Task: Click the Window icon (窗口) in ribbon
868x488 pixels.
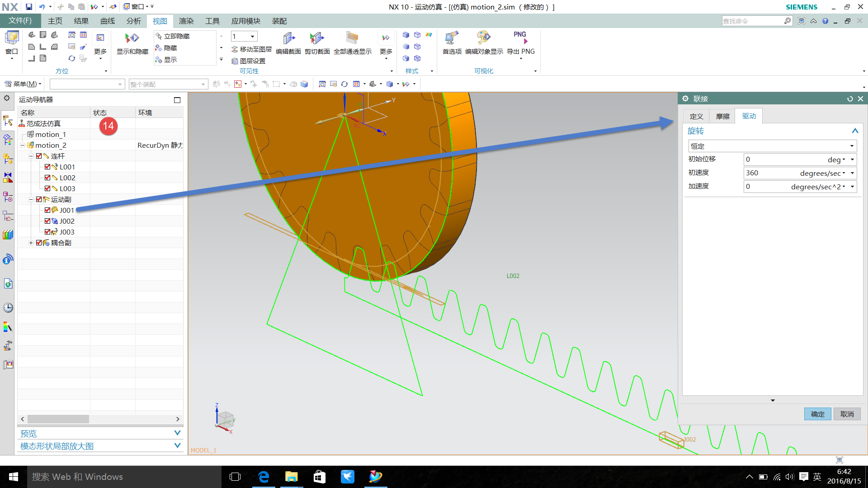Action: tap(12, 43)
